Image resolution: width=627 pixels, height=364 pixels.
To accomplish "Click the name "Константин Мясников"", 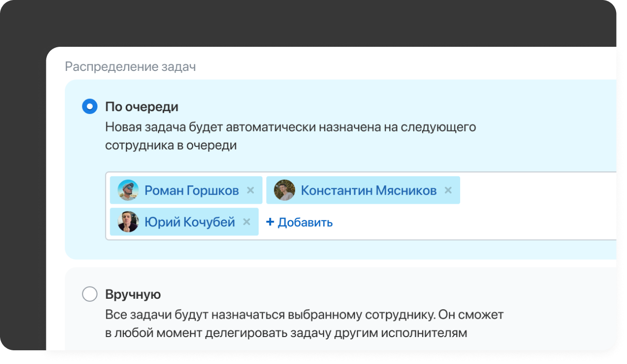I will coord(369,191).
